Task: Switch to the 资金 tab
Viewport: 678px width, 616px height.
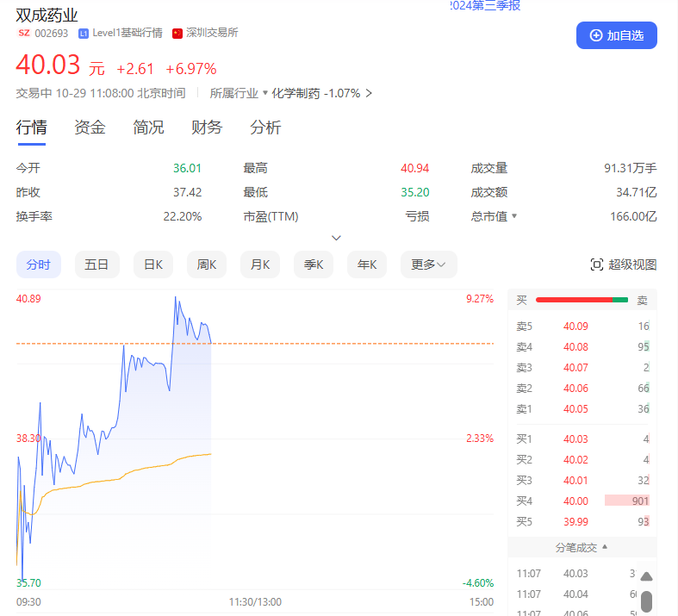Action: click(x=90, y=128)
